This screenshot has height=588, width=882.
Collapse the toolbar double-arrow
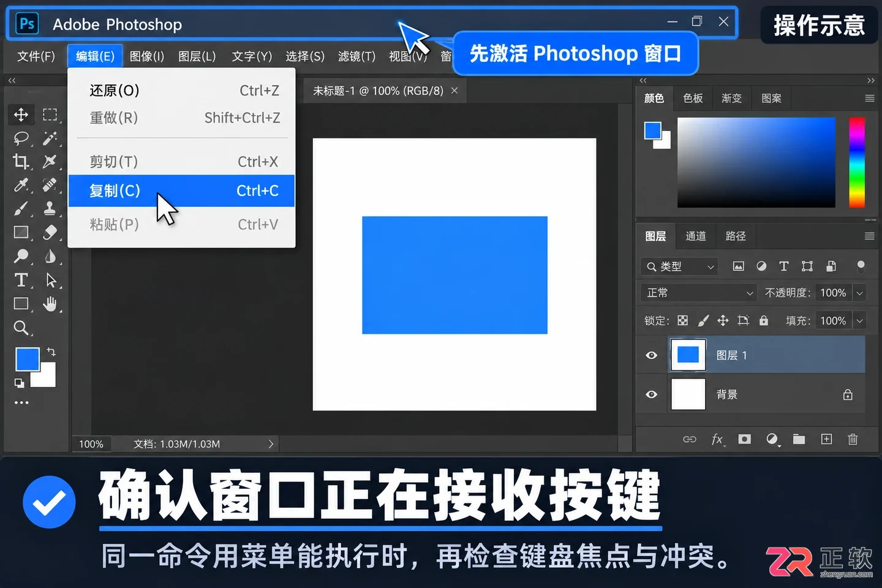(12, 80)
